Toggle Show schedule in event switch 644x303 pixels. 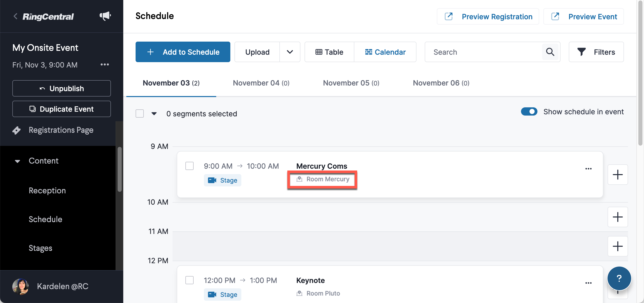[529, 112]
